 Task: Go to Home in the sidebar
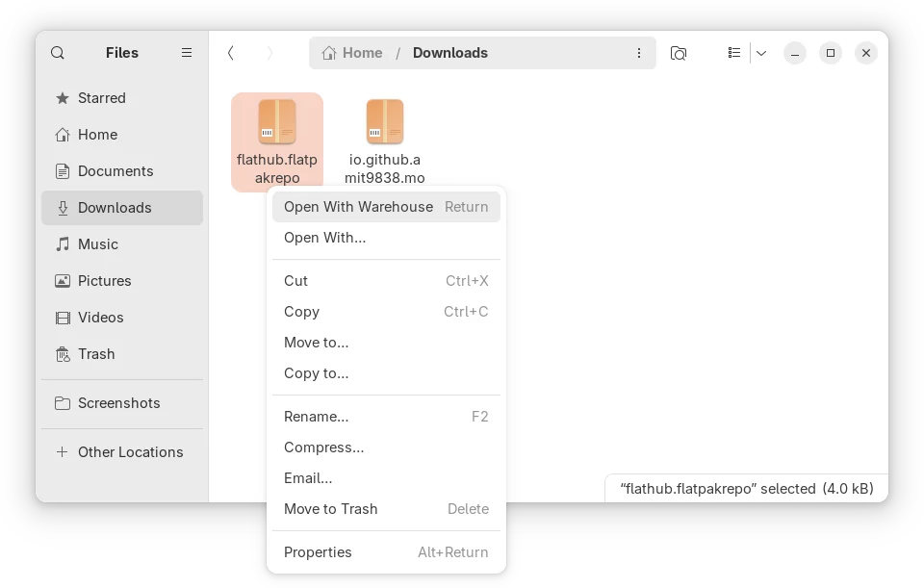[x=122, y=135]
